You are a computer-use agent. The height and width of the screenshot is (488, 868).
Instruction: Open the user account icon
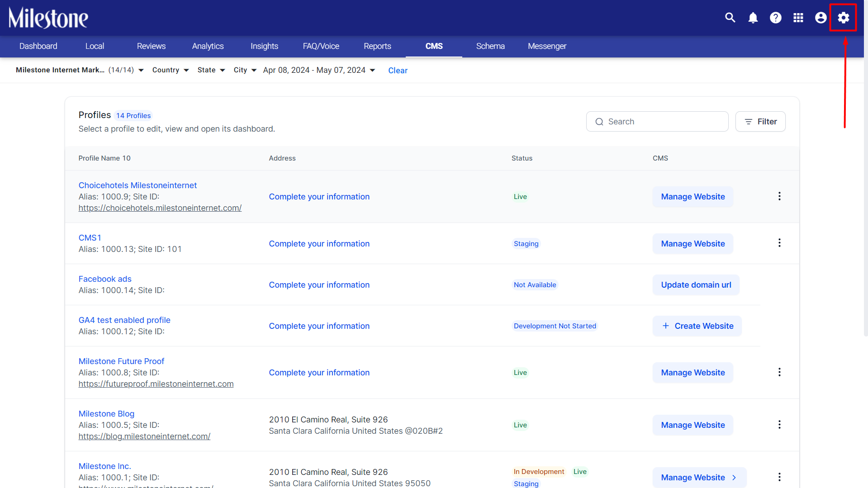tap(821, 18)
